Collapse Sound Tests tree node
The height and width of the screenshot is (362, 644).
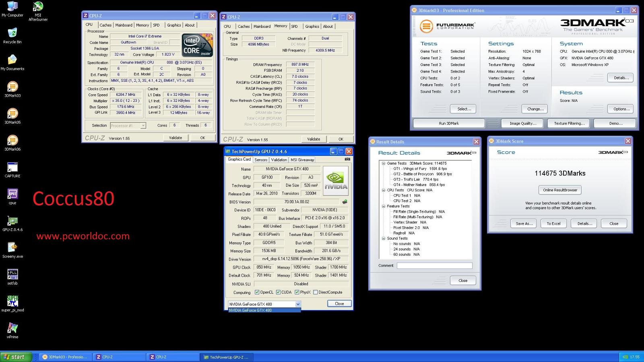coord(384,238)
